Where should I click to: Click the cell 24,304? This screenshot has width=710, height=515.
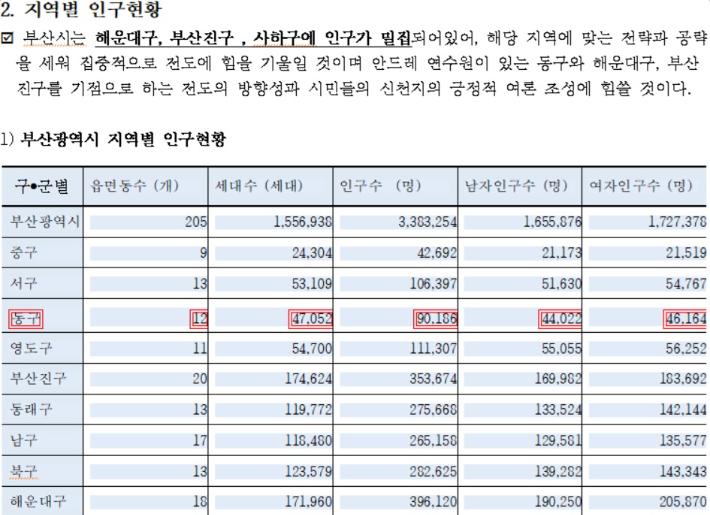(312, 253)
